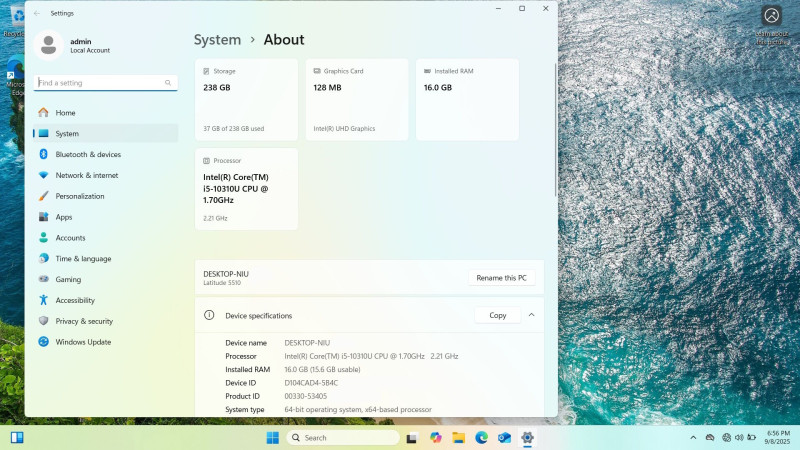Open the Graphics Card 128 MB card
800x450 pixels.
(x=357, y=99)
